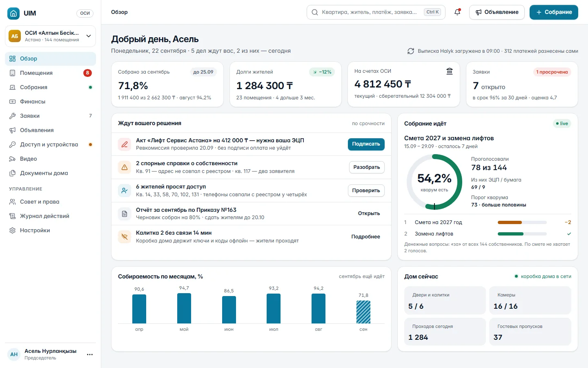Screen dimensions: 588x368
Task: Click the Документы дома icon in sidebar
Action: 12,173
